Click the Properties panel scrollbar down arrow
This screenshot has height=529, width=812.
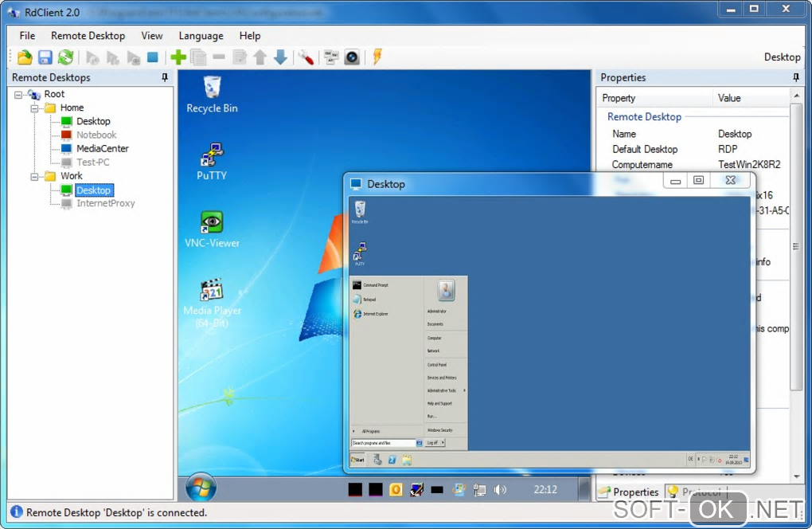click(x=796, y=476)
